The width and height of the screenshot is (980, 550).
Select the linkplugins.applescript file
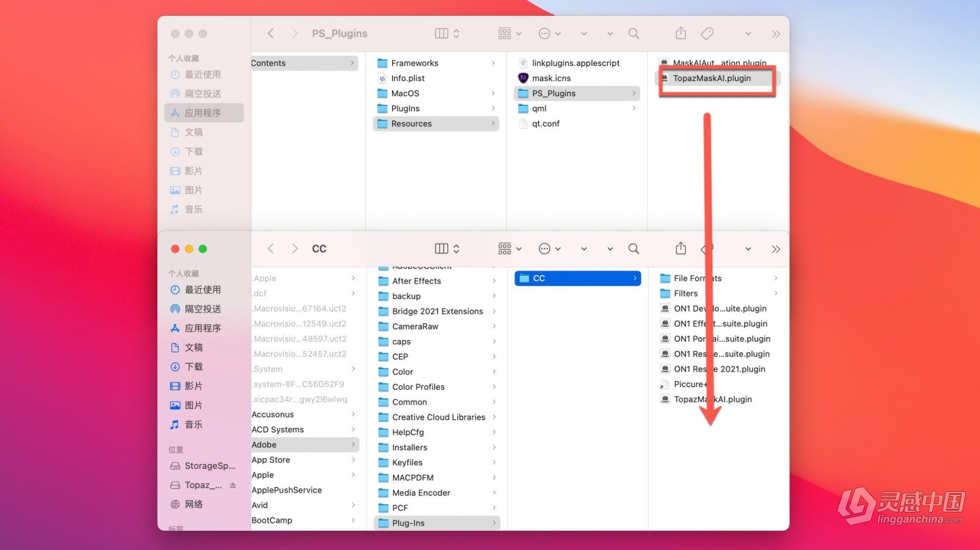click(x=577, y=63)
